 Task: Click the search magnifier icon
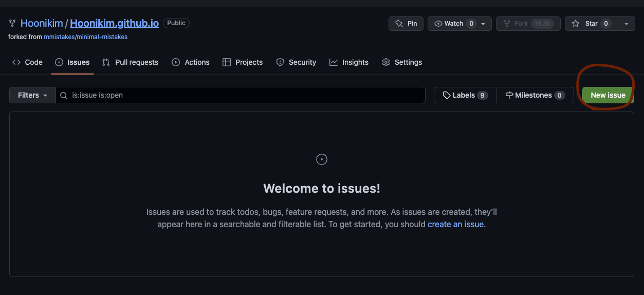pyautogui.click(x=64, y=95)
